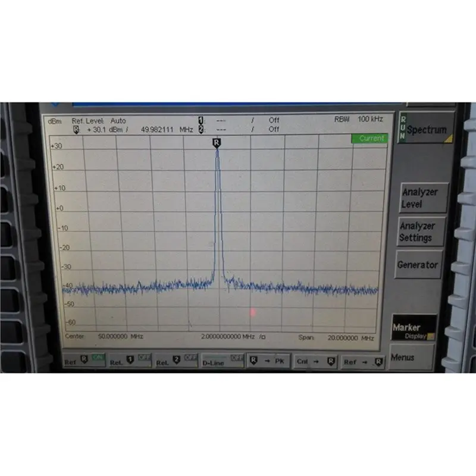Click the shield R icon in Ref softkey
The image size is (476, 476).
coord(84,359)
